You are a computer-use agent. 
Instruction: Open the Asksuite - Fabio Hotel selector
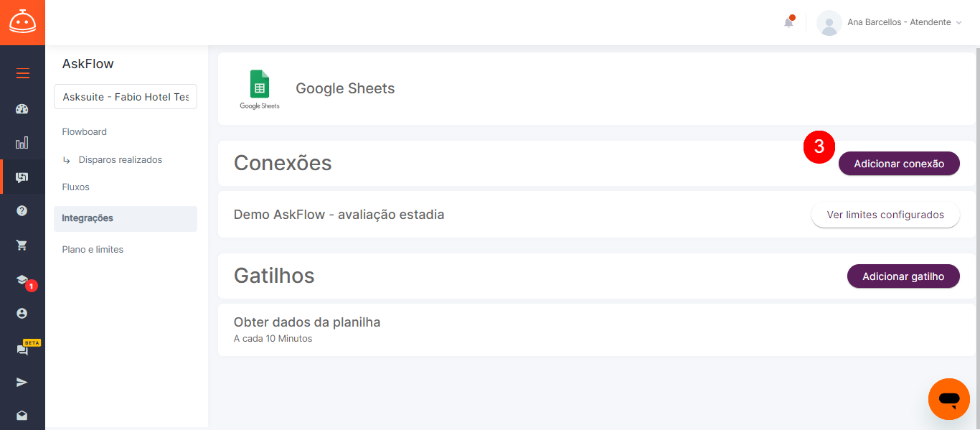tap(126, 97)
